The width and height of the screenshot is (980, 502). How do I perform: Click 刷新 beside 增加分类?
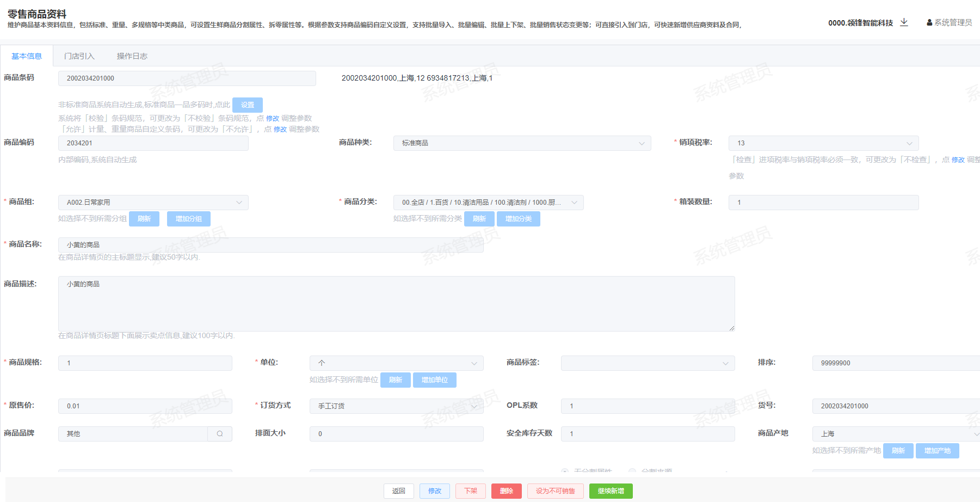pyautogui.click(x=479, y=219)
